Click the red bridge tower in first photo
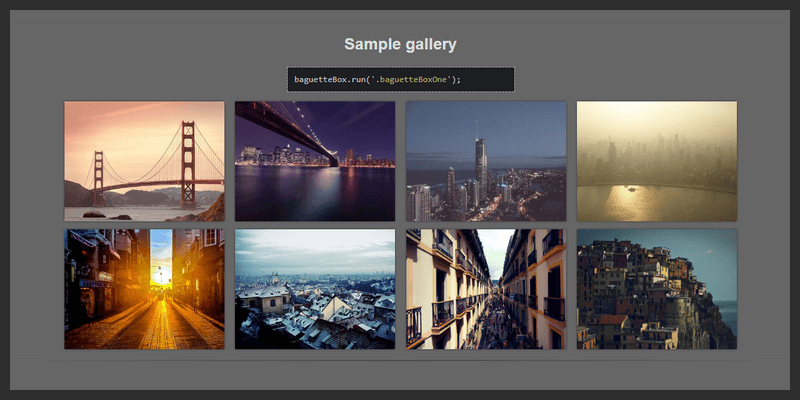Viewport: 800px width, 400px height. pyautogui.click(x=187, y=150)
